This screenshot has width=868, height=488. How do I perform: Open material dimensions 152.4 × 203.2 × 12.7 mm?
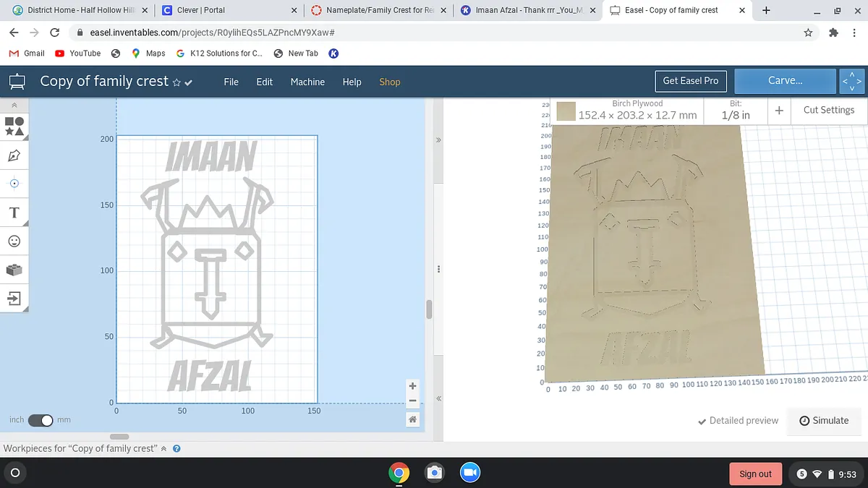coord(637,115)
